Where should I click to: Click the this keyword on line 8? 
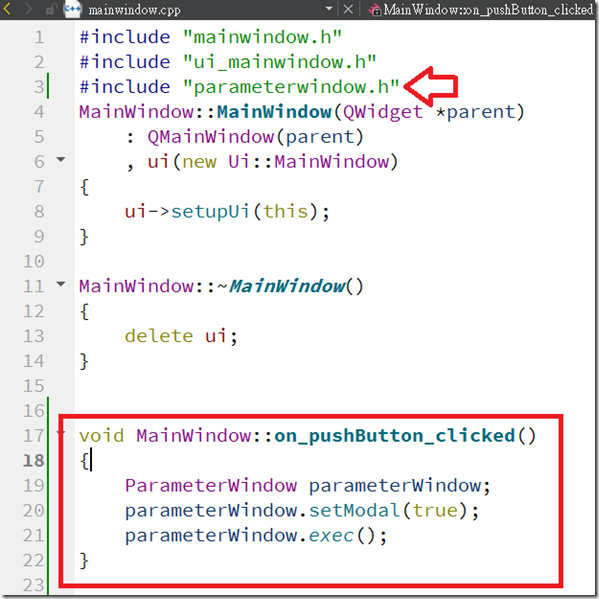[286, 212]
